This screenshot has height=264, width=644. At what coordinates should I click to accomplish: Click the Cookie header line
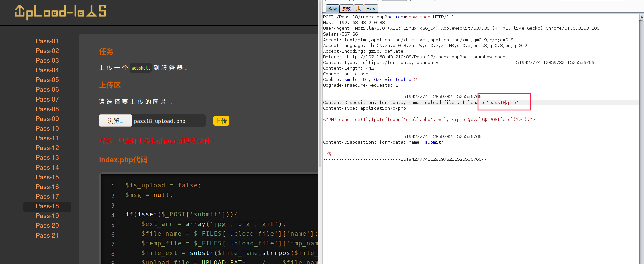pos(370,80)
